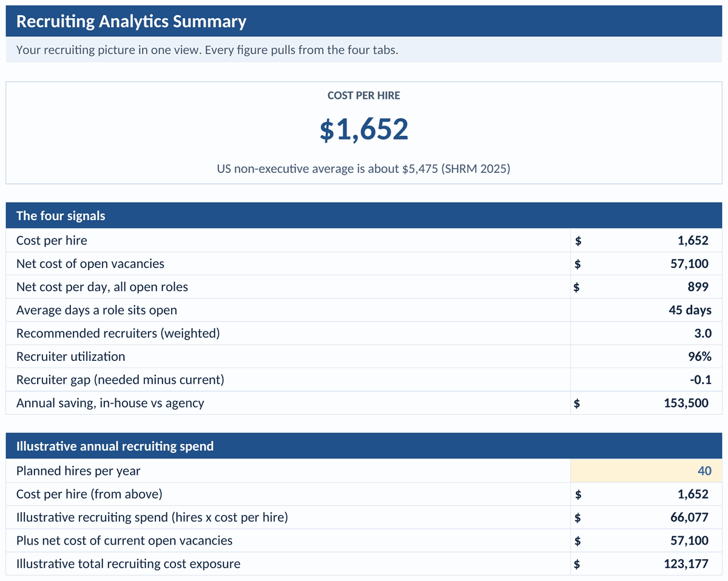Viewport: 728px width, 581px height.
Task: Click the dollar sign beside 153,500
Action: click(578, 403)
